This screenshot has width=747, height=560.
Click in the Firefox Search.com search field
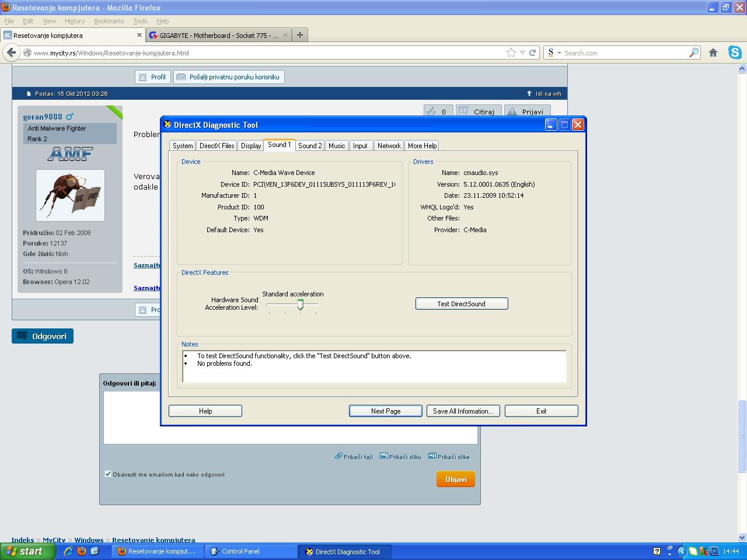pyautogui.click(x=624, y=52)
